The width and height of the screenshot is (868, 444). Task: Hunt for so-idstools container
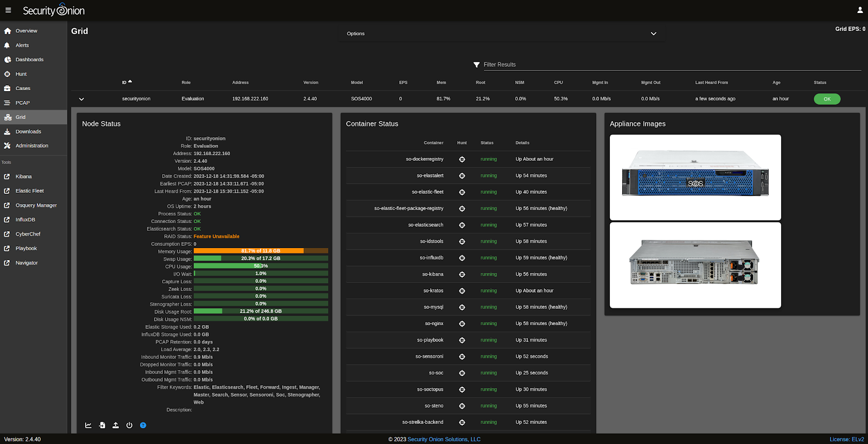pyautogui.click(x=462, y=242)
